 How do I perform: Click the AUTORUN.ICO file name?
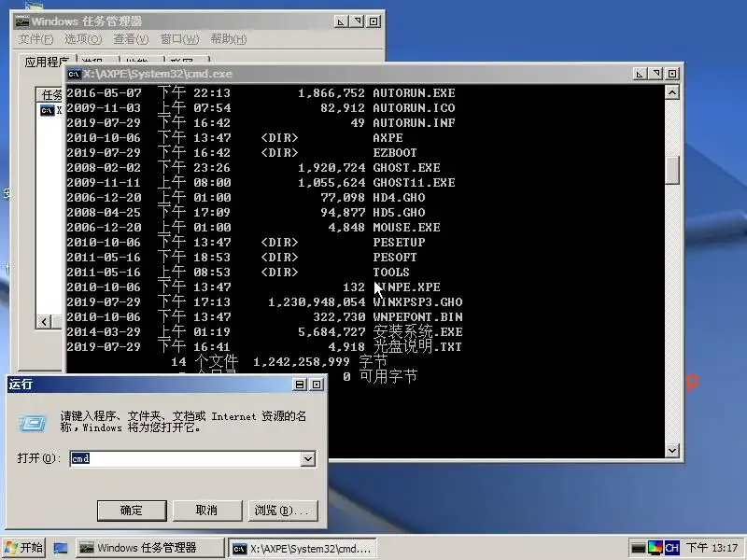[x=414, y=108]
